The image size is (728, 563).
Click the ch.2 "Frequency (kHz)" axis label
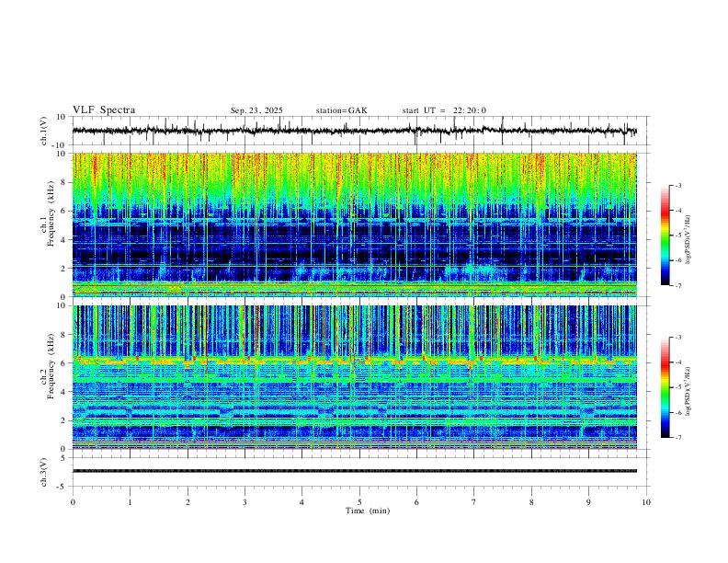pos(51,366)
